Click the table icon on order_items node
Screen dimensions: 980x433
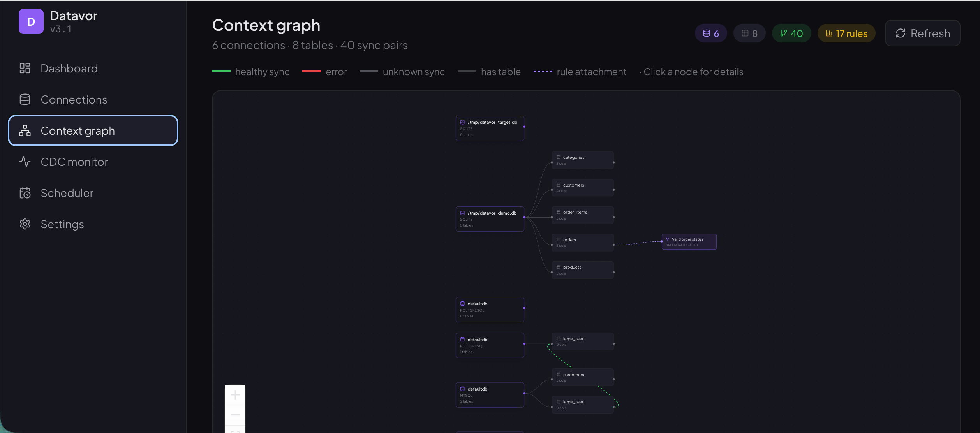[x=558, y=212]
